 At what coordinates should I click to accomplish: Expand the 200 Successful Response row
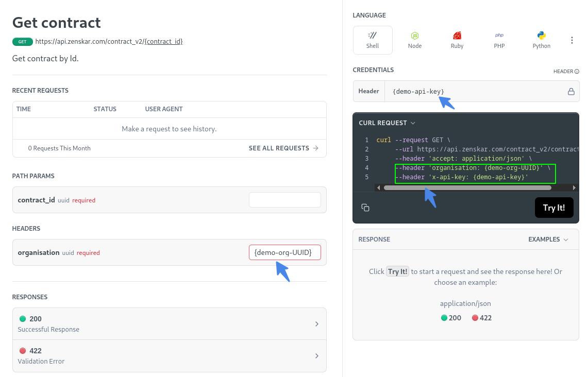coord(169,324)
